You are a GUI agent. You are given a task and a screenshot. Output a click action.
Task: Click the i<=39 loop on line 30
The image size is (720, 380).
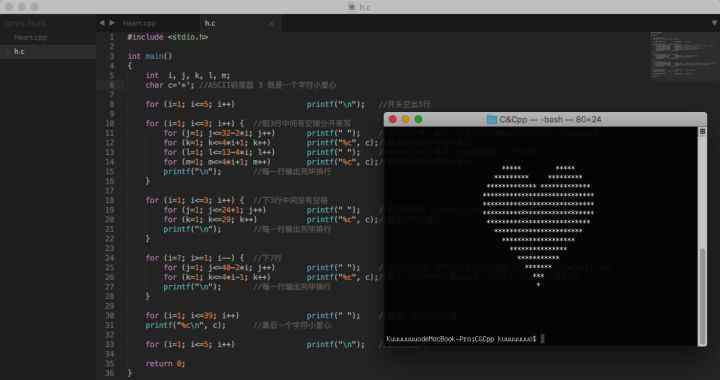tap(192, 315)
